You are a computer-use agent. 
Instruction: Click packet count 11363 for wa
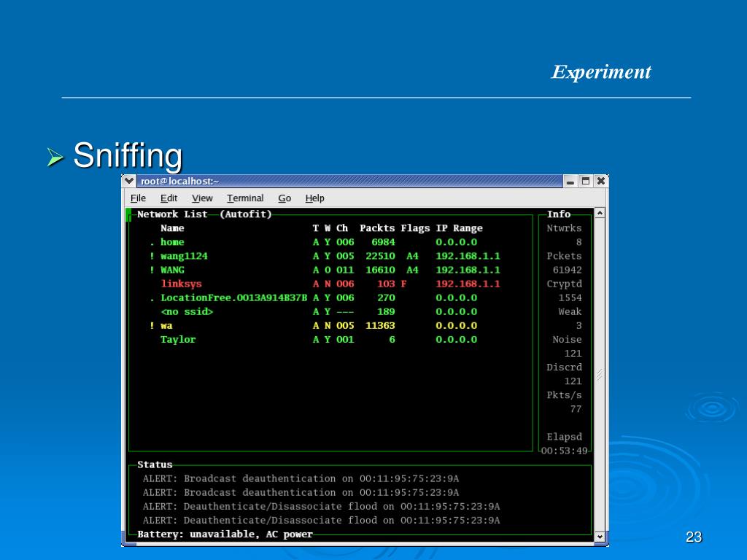pos(380,326)
